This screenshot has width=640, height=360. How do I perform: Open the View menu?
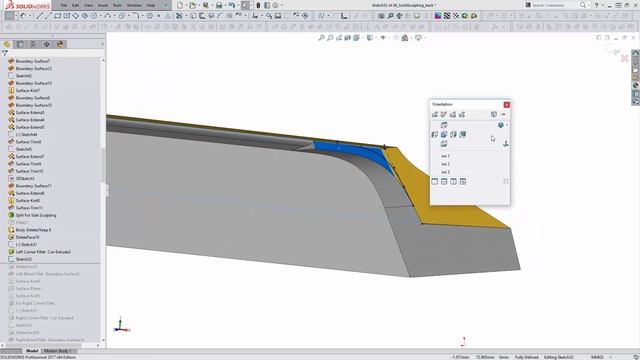(89, 5)
